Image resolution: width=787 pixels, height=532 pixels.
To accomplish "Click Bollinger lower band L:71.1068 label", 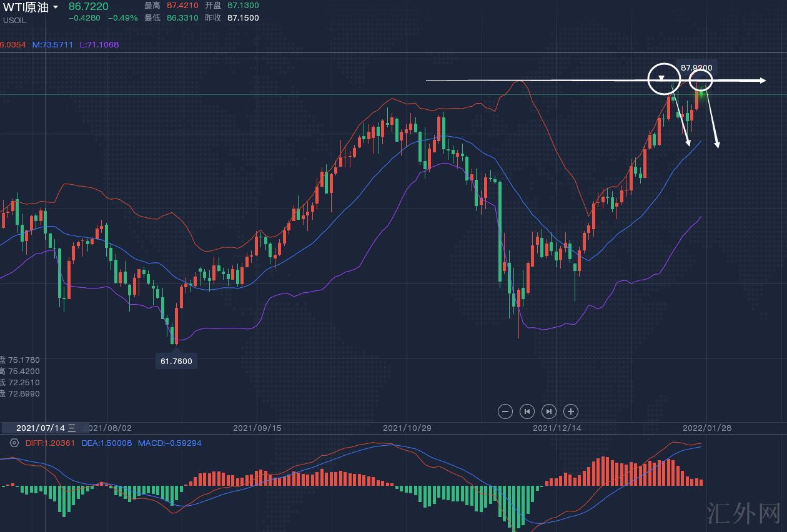I will click(x=99, y=45).
